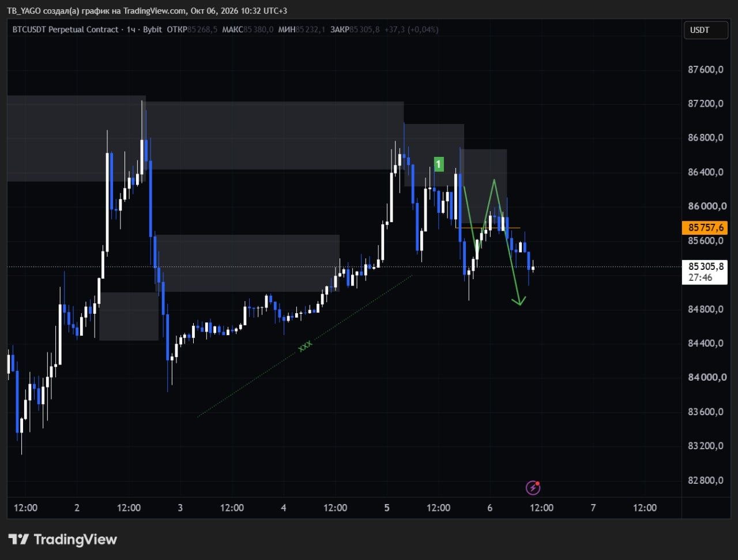Click the current price label 85305,8

coord(705,266)
